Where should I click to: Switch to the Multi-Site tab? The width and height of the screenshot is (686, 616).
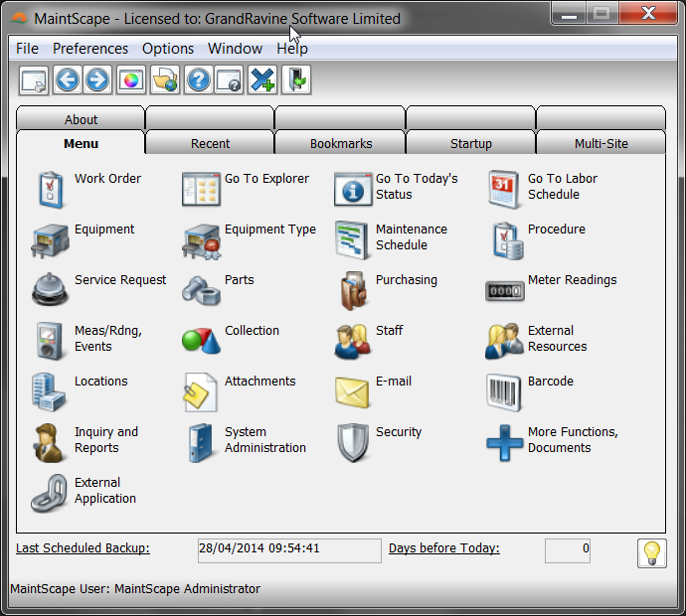[601, 143]
